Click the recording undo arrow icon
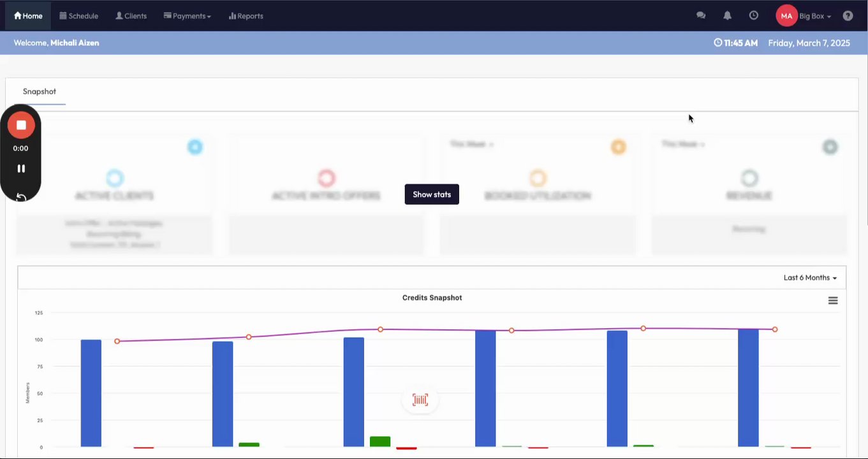Screen dimensions: 868x459 pos(21,197)
